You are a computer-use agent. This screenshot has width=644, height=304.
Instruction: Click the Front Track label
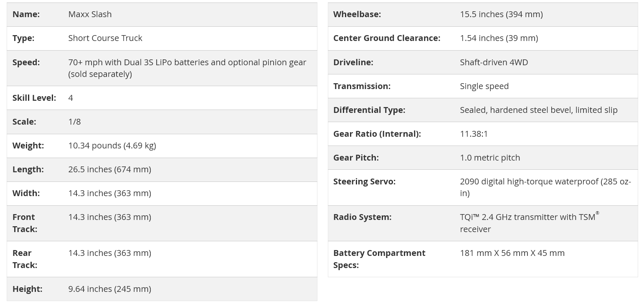[x=25, y=223]
